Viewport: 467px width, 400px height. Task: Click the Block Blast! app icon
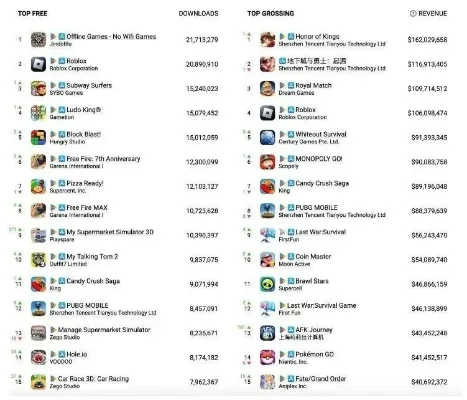[38, 138]
